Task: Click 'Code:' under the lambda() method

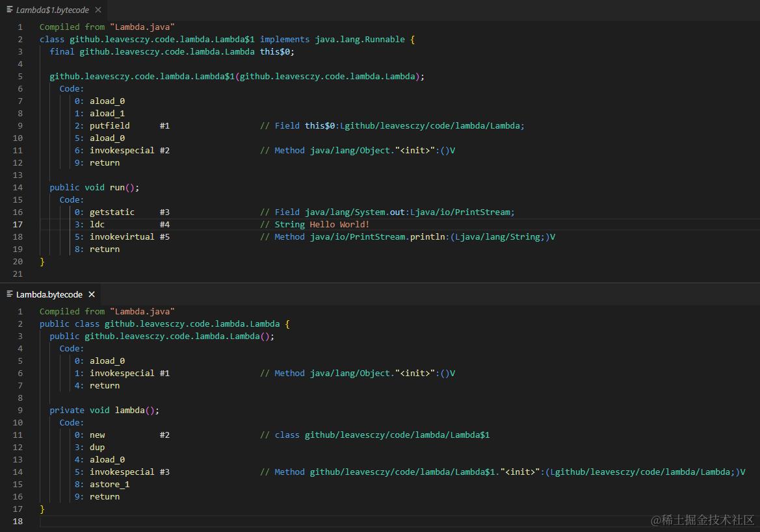Action: point(72,422)
